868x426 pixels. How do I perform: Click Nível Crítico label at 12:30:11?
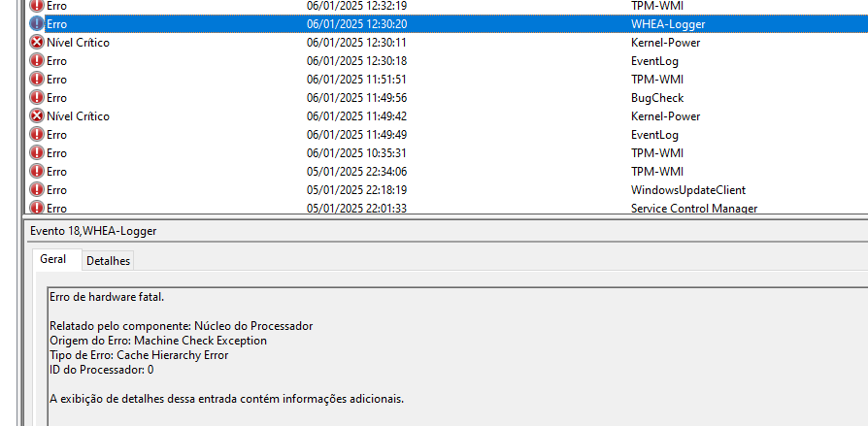coord(78,43)
